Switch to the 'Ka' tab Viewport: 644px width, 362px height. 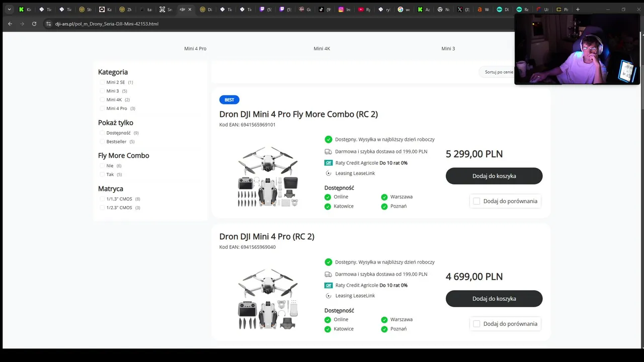coord(105,10)
